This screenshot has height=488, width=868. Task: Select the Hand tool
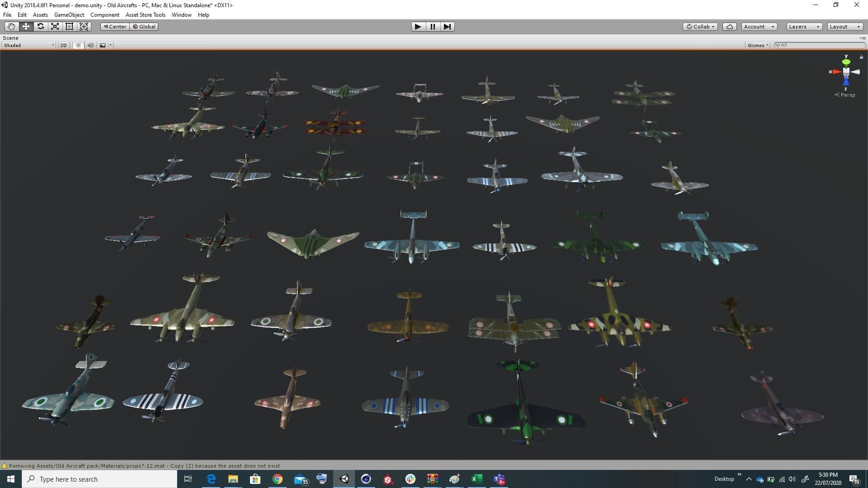click(11, 27)
